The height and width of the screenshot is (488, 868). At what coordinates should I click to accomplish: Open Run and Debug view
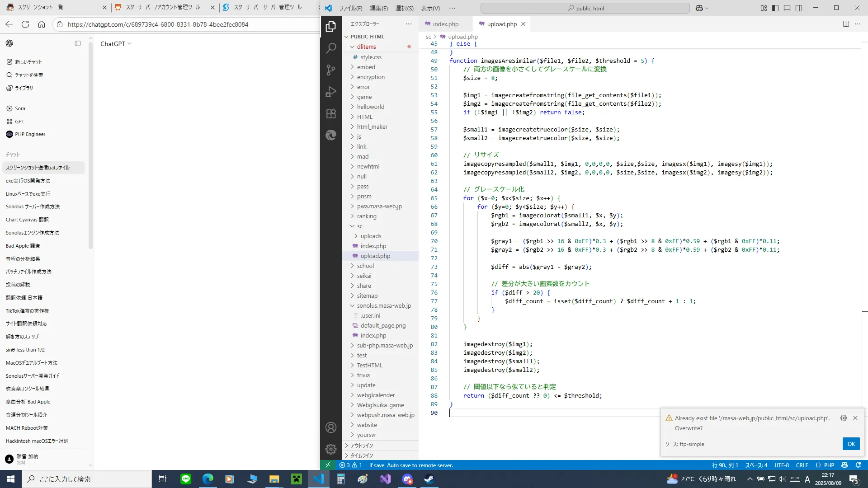click(x=331, y=92)
